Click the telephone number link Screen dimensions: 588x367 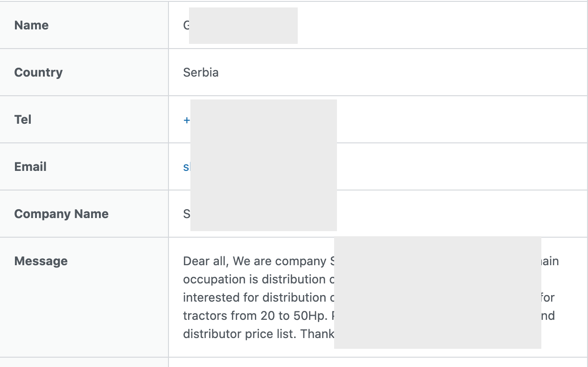point(187,120)
